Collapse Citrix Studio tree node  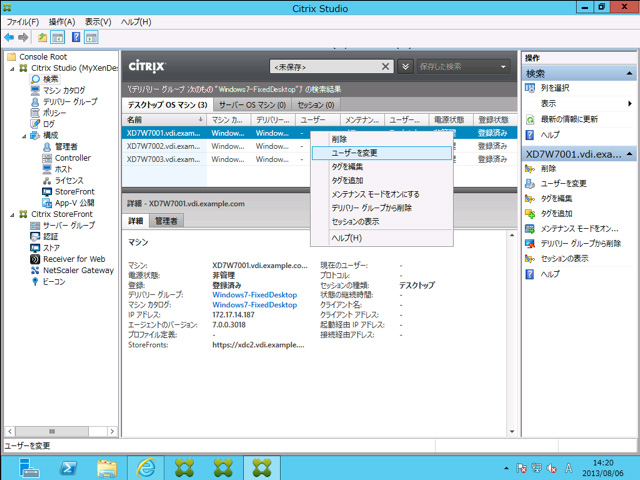pyautogui.click(x=12, y=69)
